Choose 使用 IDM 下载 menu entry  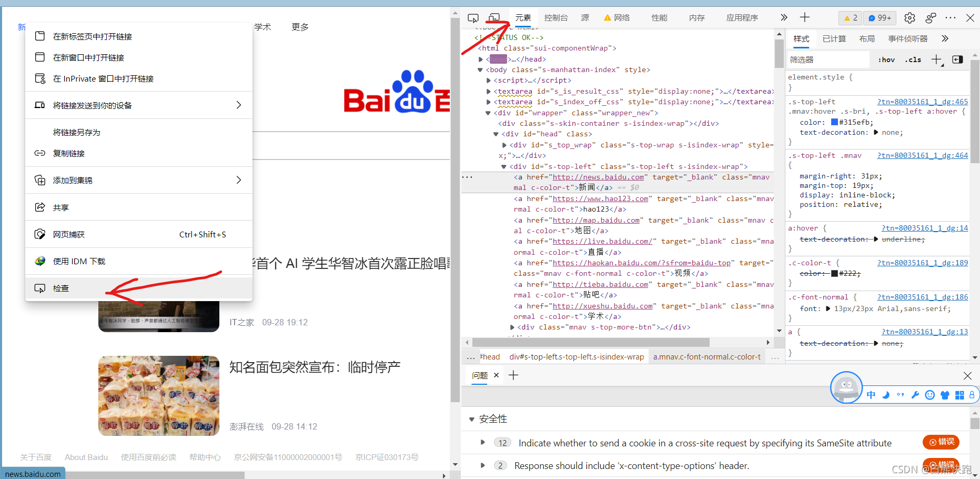click(x=139, y=261)
